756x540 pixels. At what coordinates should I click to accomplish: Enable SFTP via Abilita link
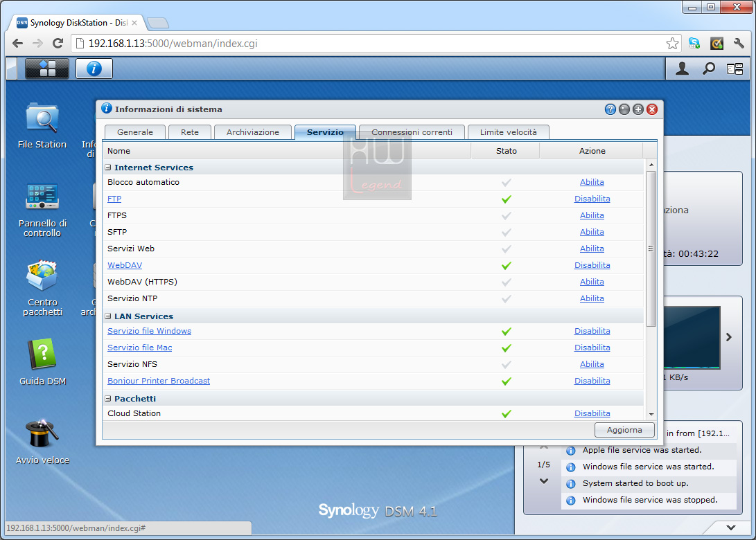(592, 232)
